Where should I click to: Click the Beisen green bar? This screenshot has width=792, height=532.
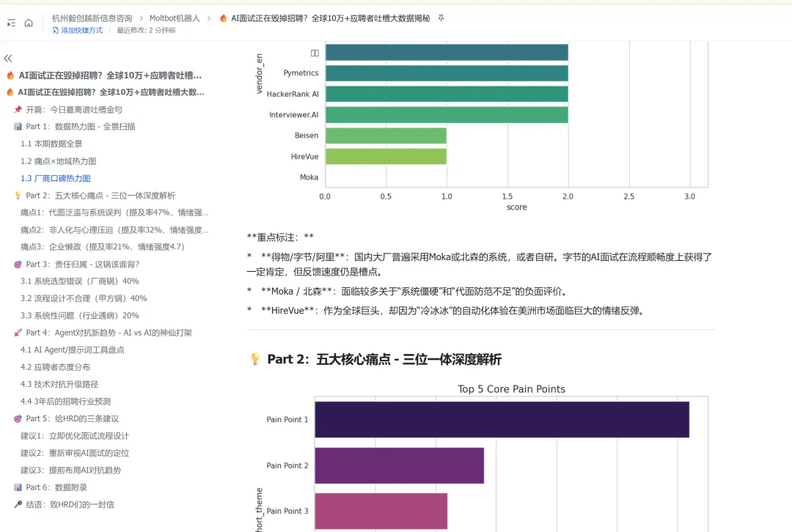coord(386,136)
